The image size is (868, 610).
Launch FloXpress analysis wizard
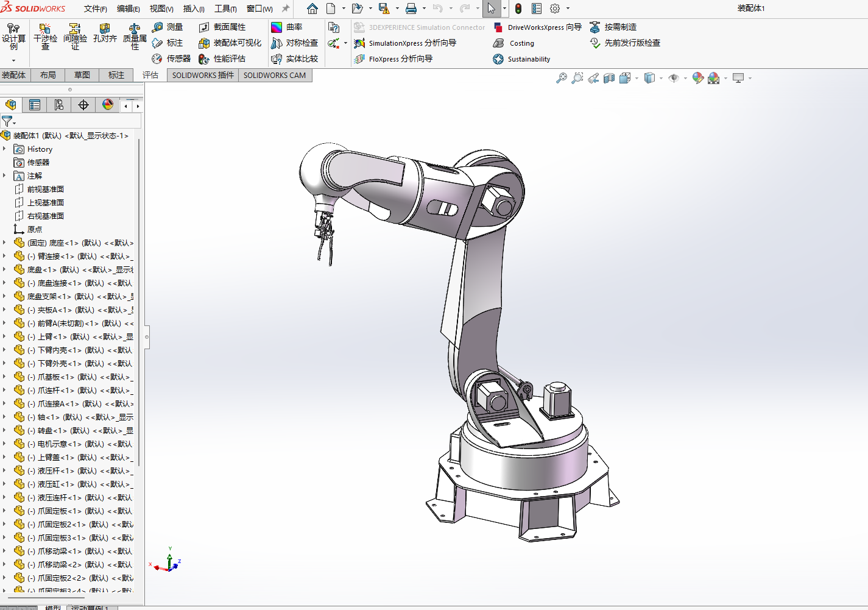[x=393, y=59]
